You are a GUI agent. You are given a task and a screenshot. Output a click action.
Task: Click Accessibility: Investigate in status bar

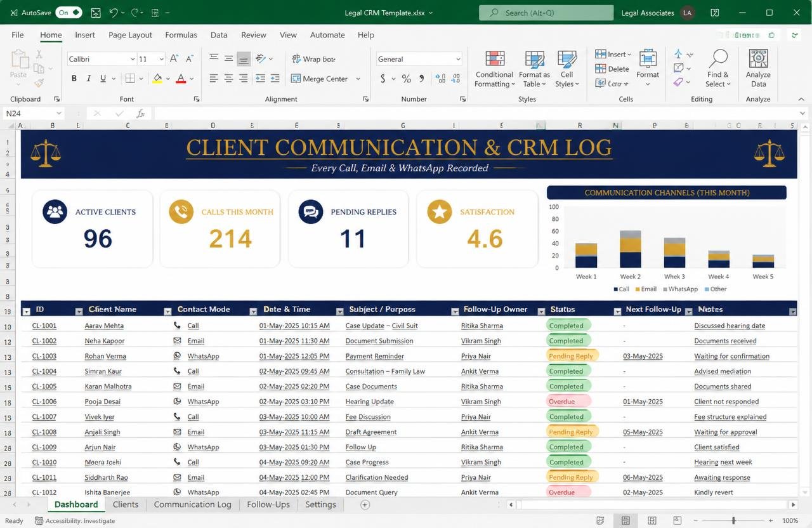(x=75, y=521)
